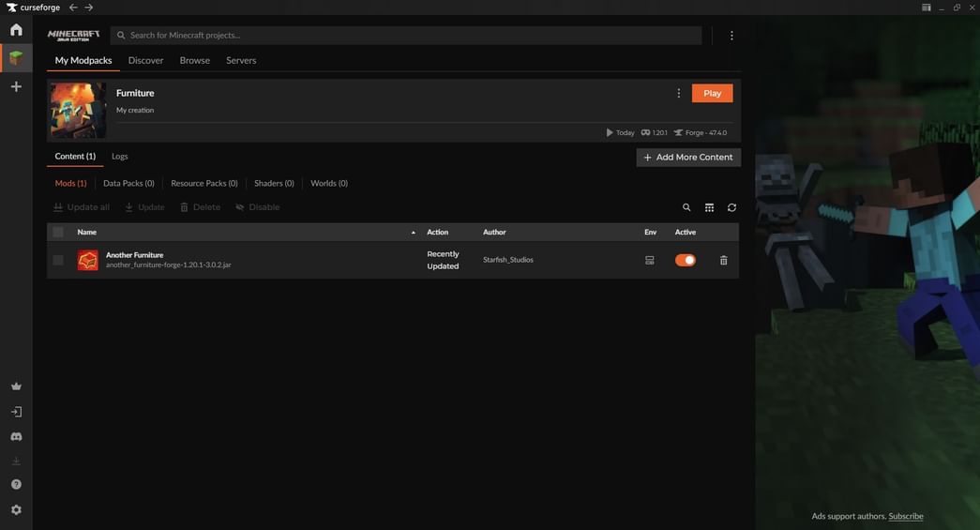Open Furniture modpack three-dot options menu
The width and height of the screenshot is (980, 530).
[679, 93]
